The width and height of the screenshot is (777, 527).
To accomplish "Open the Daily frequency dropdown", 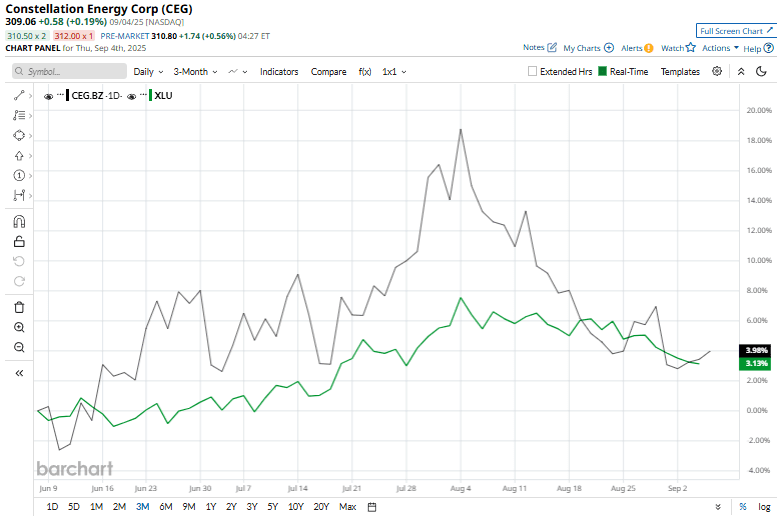I will pos(149,72).
